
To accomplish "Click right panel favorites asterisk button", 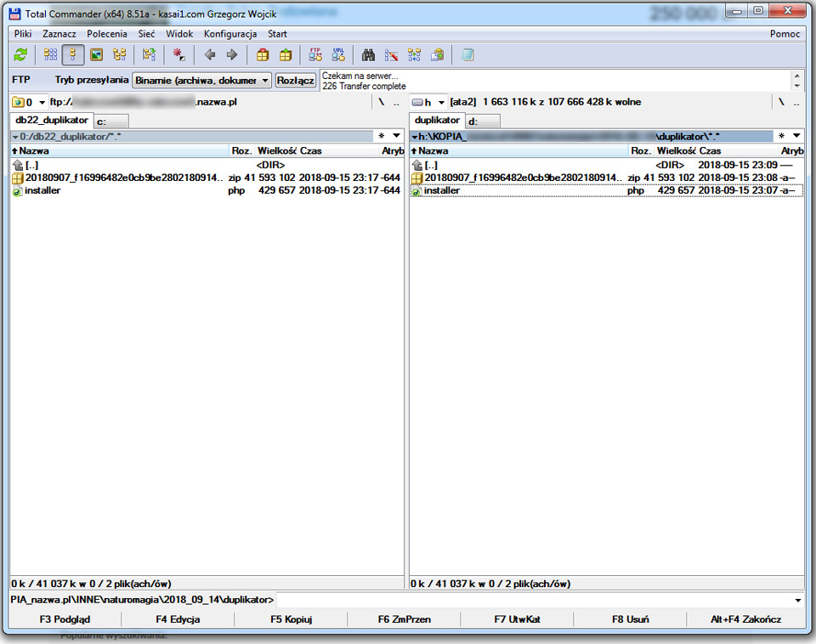I will (x=781, y=136).
